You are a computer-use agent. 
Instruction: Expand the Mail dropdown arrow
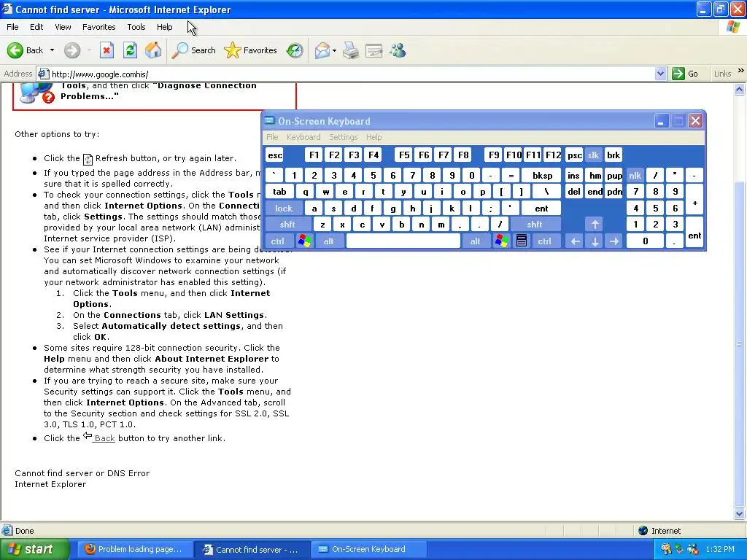point(334,50)
